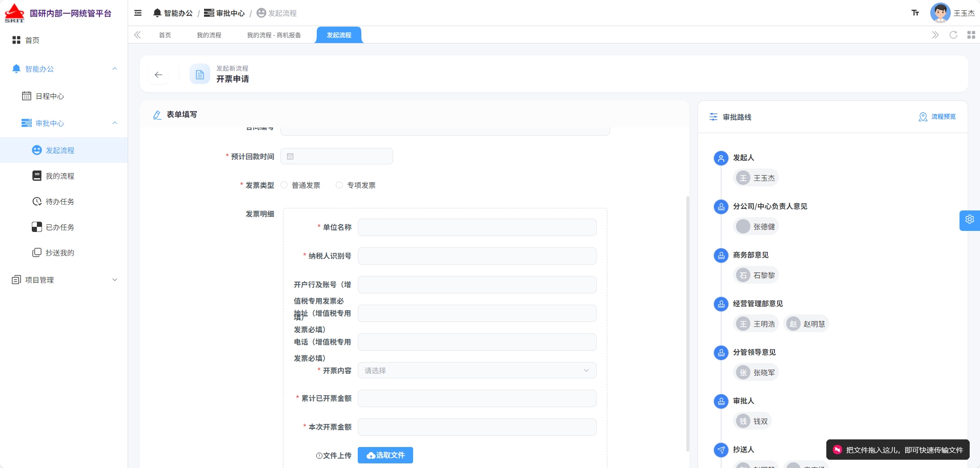Screen dimensions: 980x468
Task: Click the 累计已开票金额 input field
Action: pos(477,398)
